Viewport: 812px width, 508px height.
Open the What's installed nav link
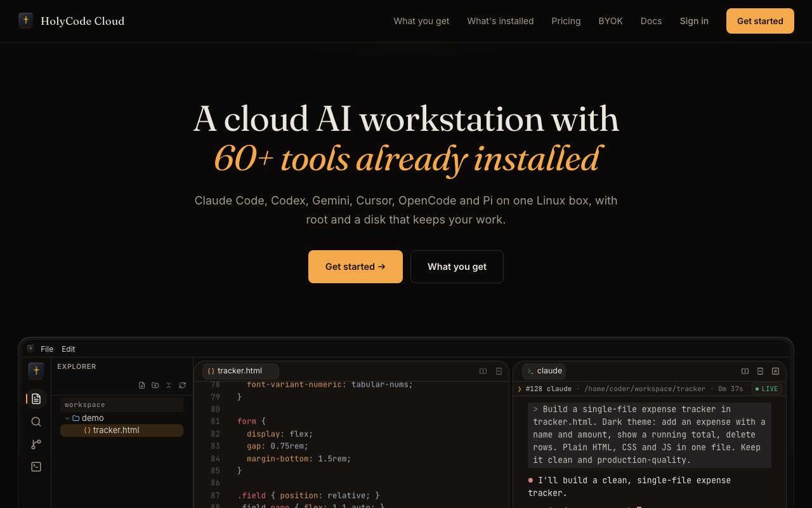pos(501,21)
